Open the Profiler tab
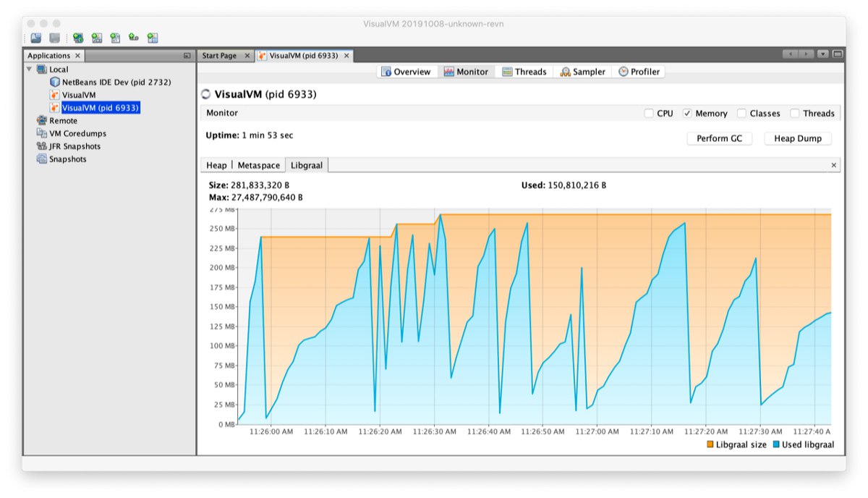Image resolution: width=868 pixels, height=498 pixels. click(639, 72)
